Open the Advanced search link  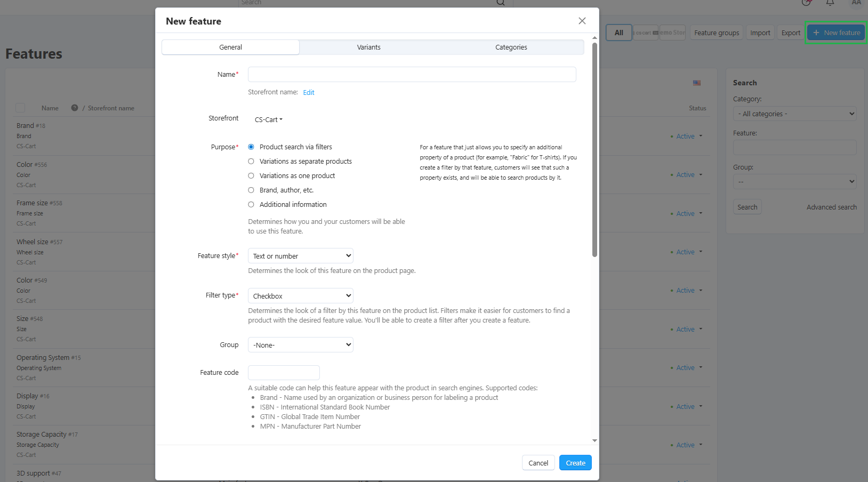click(x=832, y=207)
